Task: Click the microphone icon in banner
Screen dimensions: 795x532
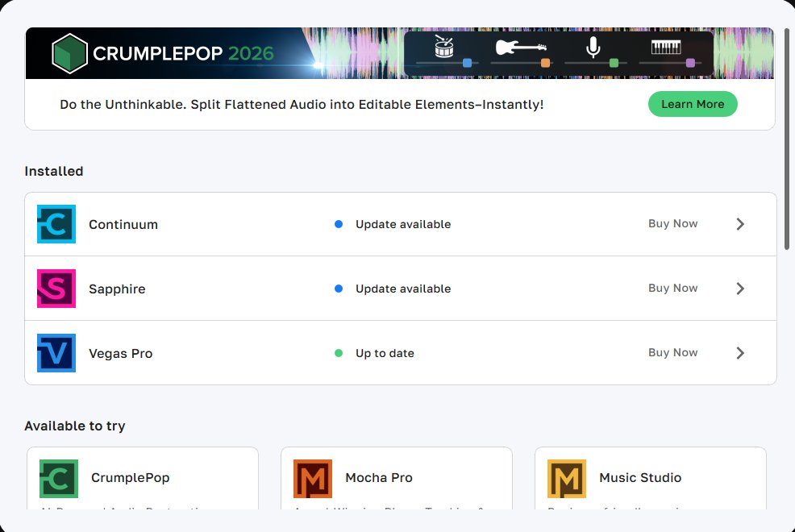Action: click(x=593, y=47)
